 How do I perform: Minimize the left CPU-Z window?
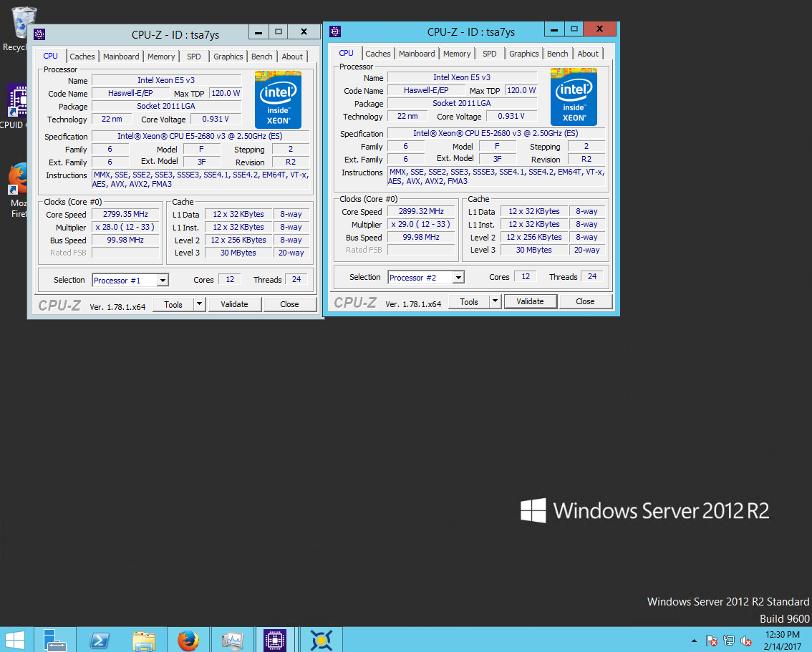(258, 32)
